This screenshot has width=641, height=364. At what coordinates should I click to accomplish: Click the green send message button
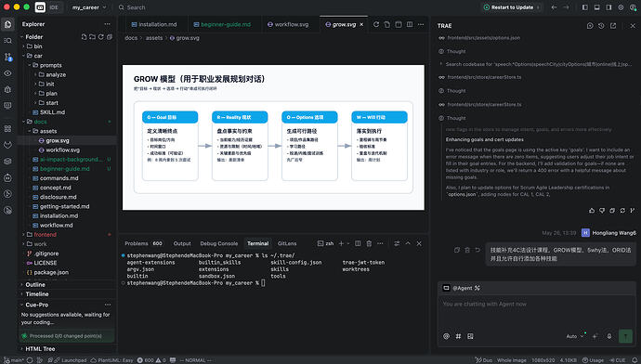point(625,336)
